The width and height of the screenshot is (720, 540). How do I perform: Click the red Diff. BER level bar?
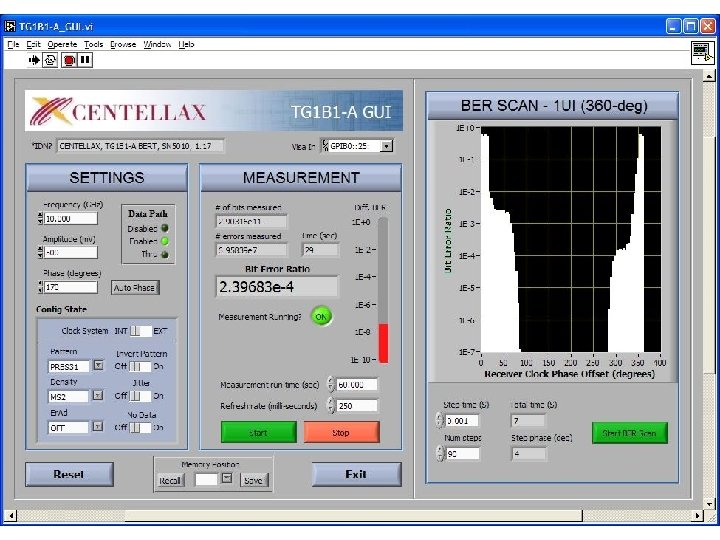point(383,343)
